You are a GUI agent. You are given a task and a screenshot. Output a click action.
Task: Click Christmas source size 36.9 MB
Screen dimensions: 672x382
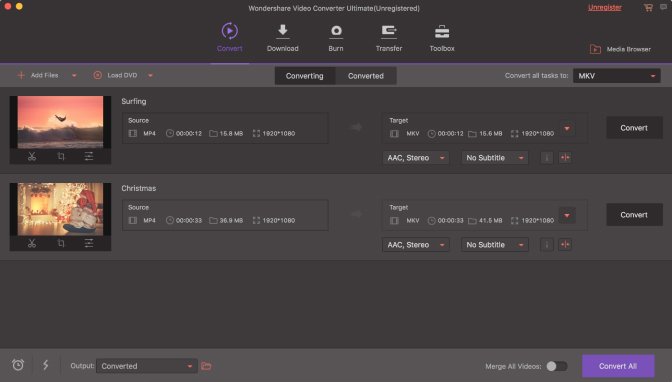point(231,221)
